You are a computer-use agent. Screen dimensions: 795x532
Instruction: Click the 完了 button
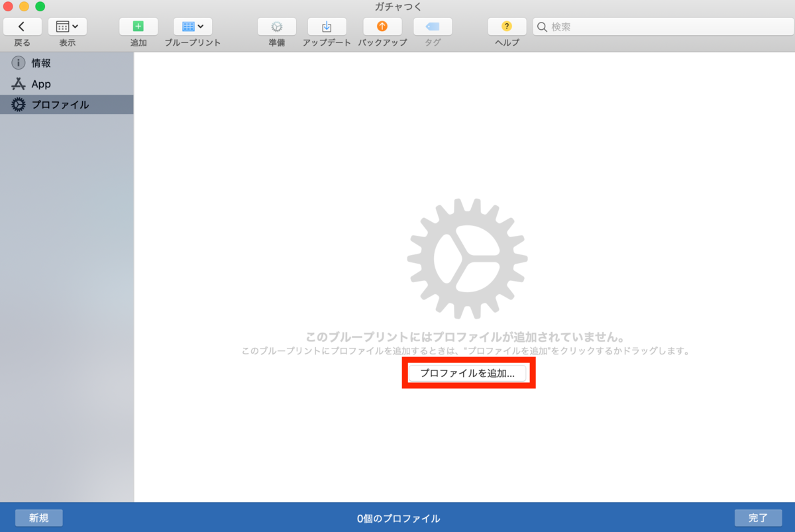pyautogui.click(x=758, y=518)
